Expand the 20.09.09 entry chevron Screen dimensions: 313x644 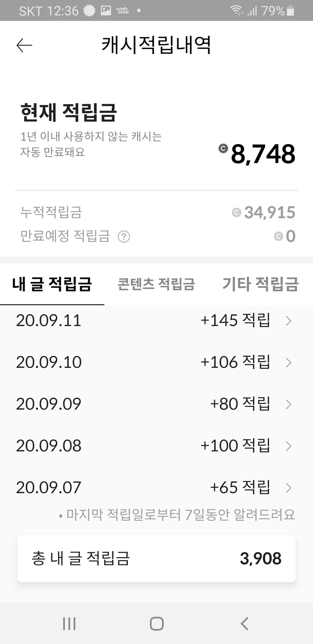pos(288,404)
